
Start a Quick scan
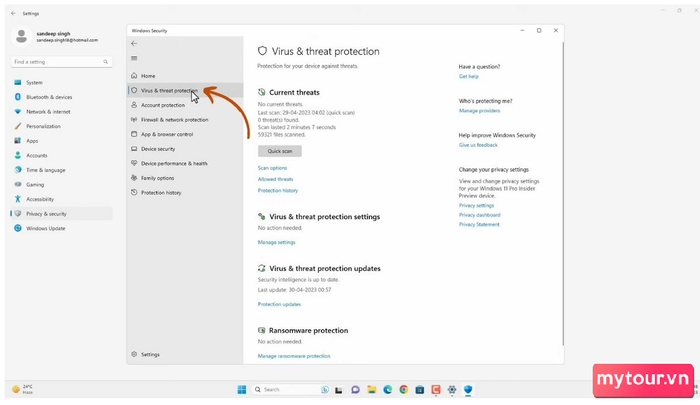pos(280,151)
